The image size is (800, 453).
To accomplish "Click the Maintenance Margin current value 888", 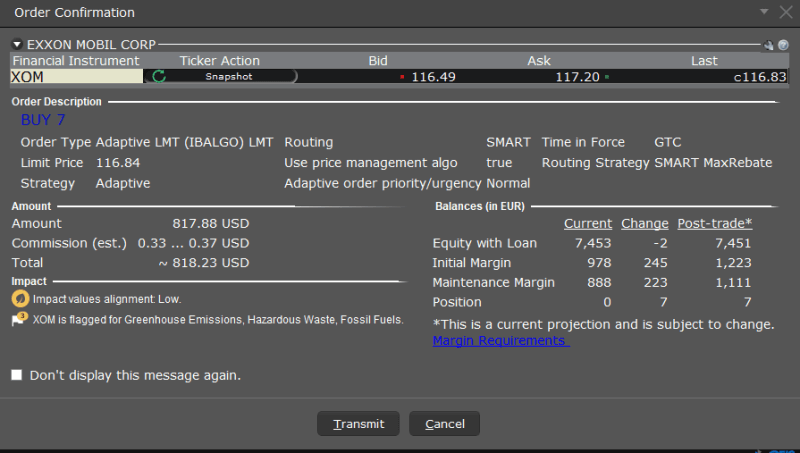I will tap(599, 283).
